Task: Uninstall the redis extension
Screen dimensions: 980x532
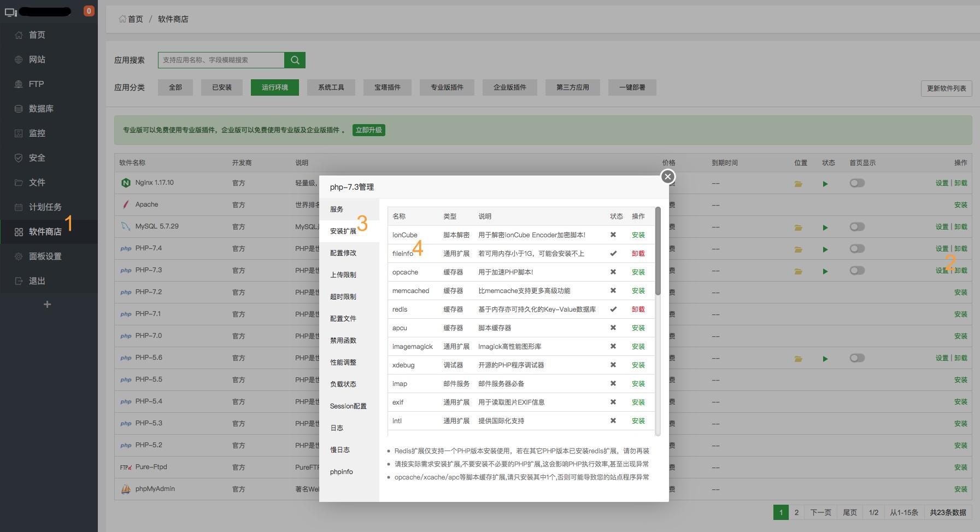Action: [x=638, y=309]
